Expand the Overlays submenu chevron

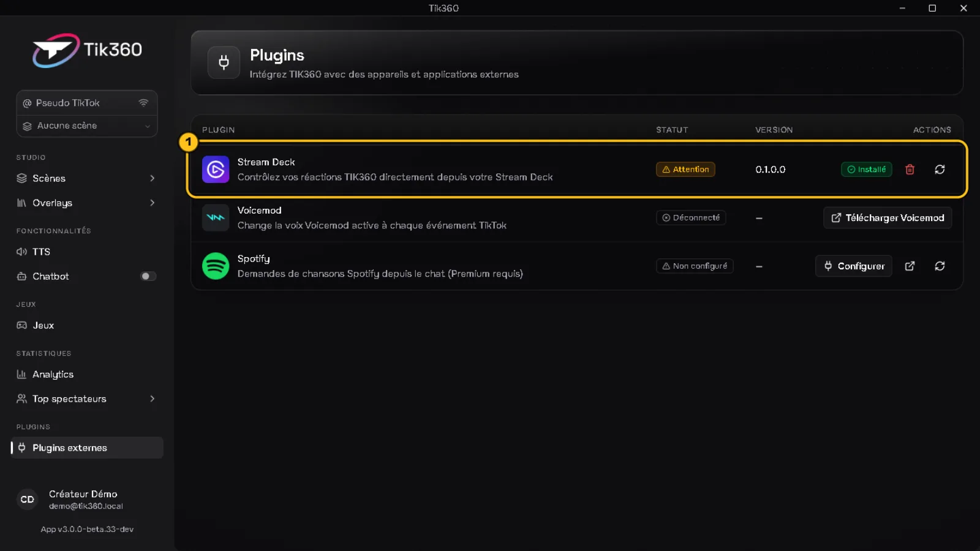153,203
